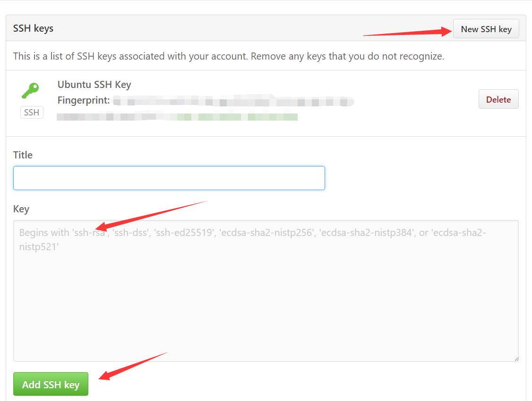Click the blurred fingerprint value
The image size is (532, 401).
coord(233,101)
